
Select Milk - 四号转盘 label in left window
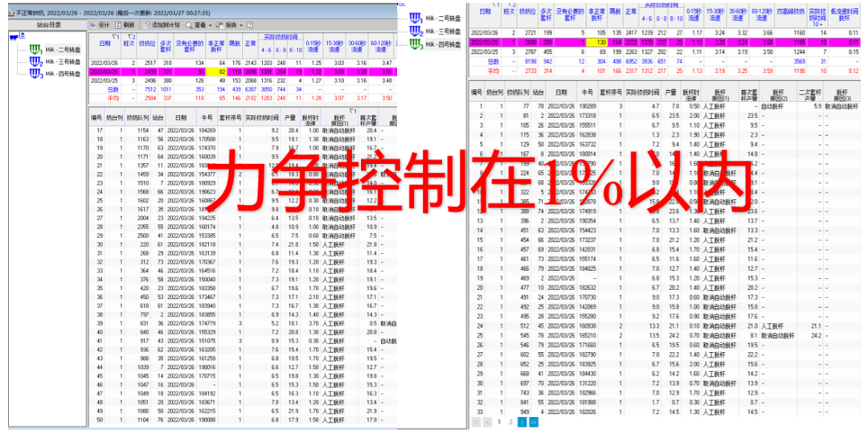(x=63, y=73)
